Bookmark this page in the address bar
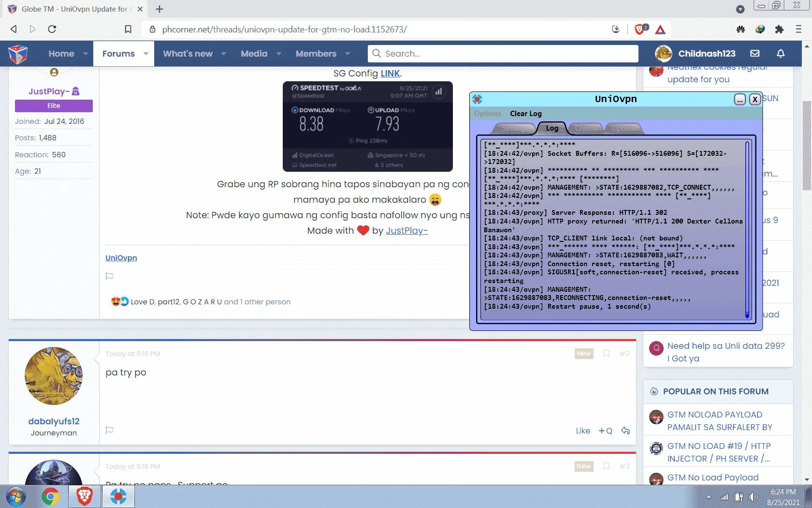The image size is (812, 508). (128, 29)
